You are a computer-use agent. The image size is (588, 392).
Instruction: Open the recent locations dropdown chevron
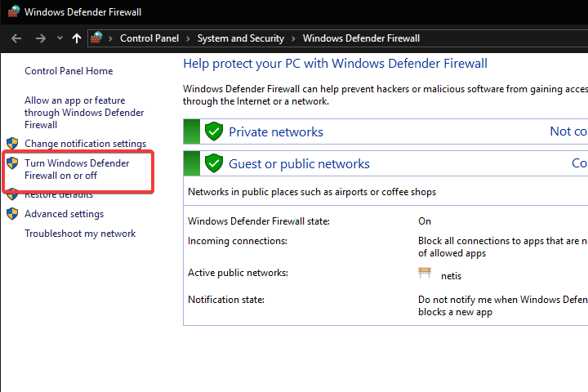(x=60, y=38)
